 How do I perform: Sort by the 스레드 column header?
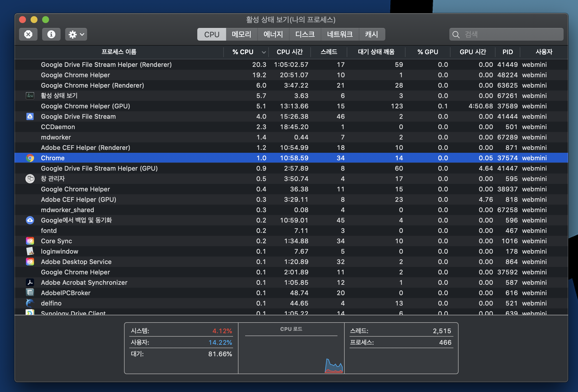point(329,52)
